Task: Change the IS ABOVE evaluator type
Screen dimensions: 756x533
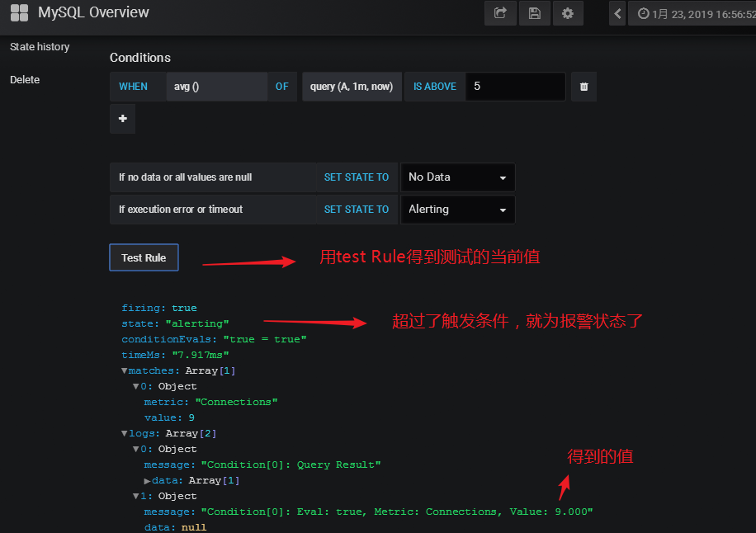Action: (434, 87)
